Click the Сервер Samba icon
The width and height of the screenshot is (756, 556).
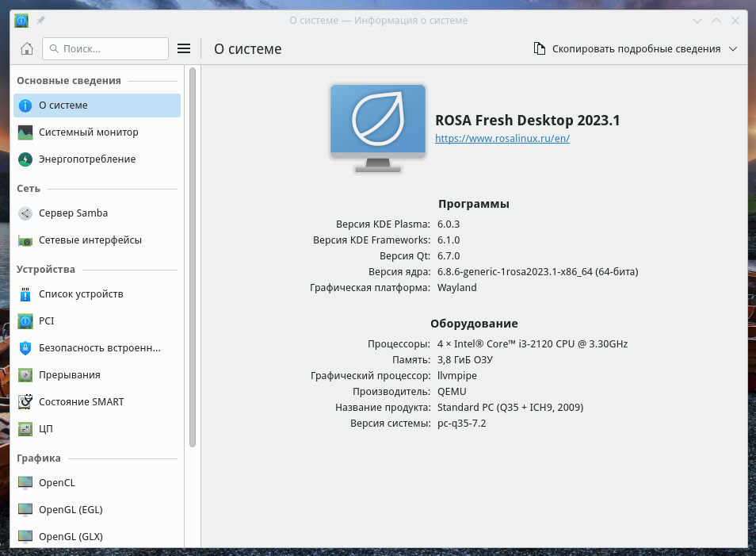pyautogui.click(x=25, y=213)
